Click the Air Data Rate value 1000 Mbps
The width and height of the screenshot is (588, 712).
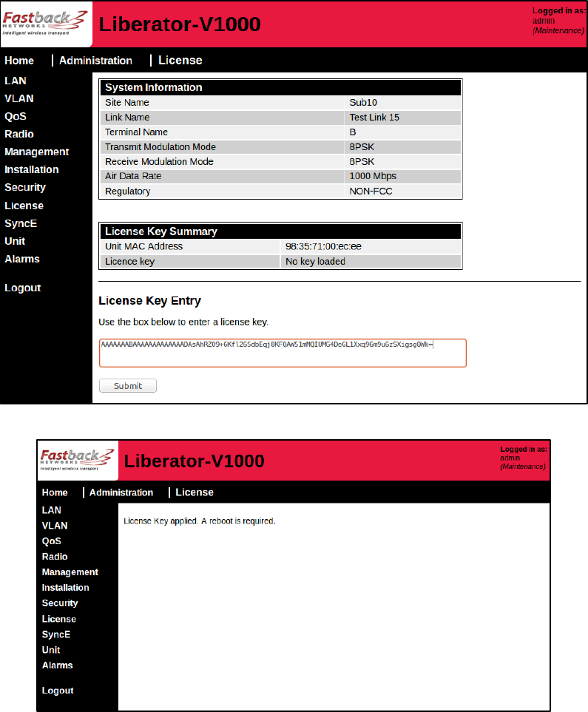coord(373,176)
